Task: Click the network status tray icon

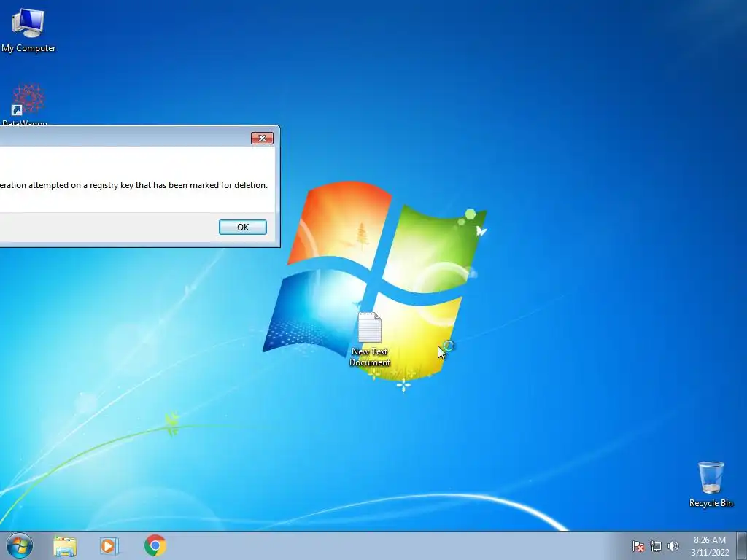Action: tap(656, 546)
